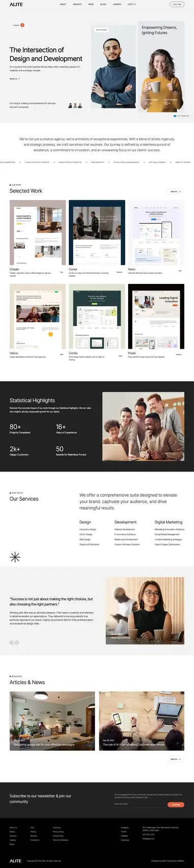Click the Mobile App Development service link
The height and width of the screenshot is (868, 194).
tap(126, 539)
